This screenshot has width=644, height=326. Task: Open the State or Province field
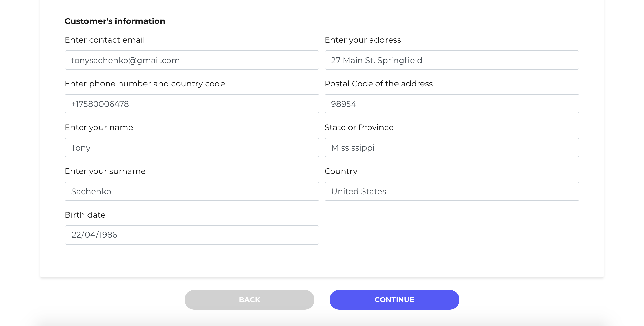[x=452, y=147]
